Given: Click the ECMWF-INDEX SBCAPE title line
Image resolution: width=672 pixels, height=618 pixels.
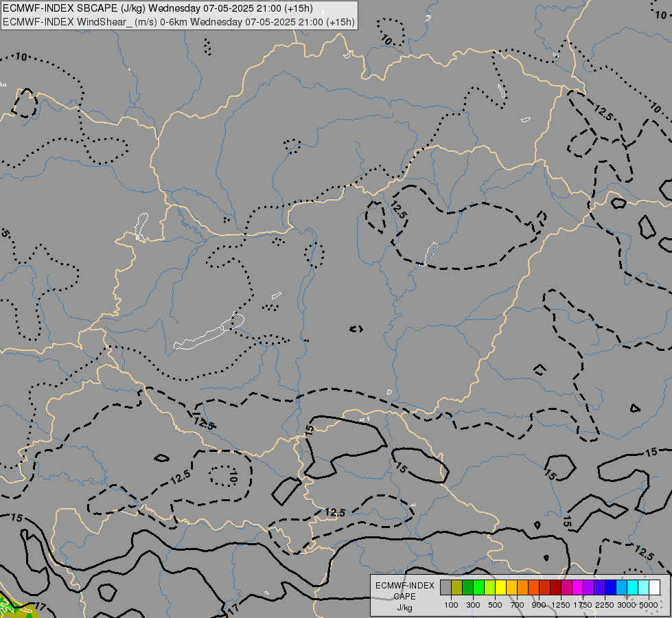Looking at the screenshot, I should pos(158,8).
